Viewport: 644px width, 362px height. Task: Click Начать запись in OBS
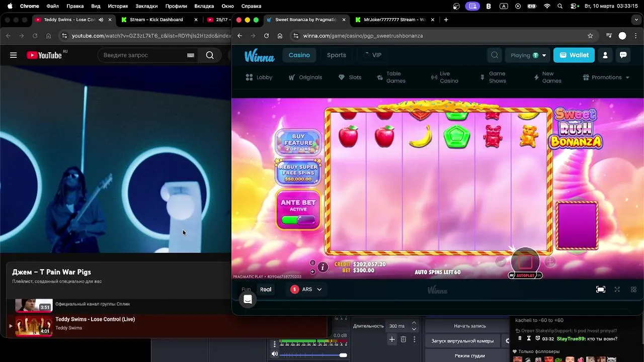[x=469, y=326]
